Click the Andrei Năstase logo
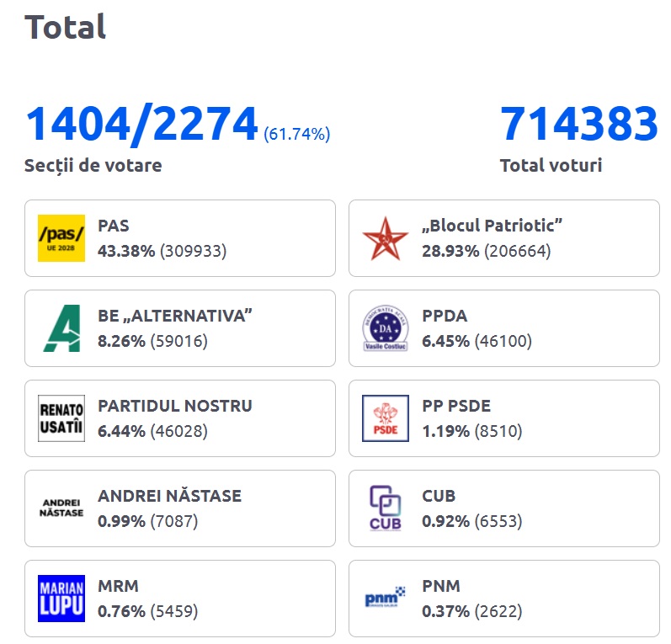Image resolution: width=671 pixels, height=644 pixels. 61,508
